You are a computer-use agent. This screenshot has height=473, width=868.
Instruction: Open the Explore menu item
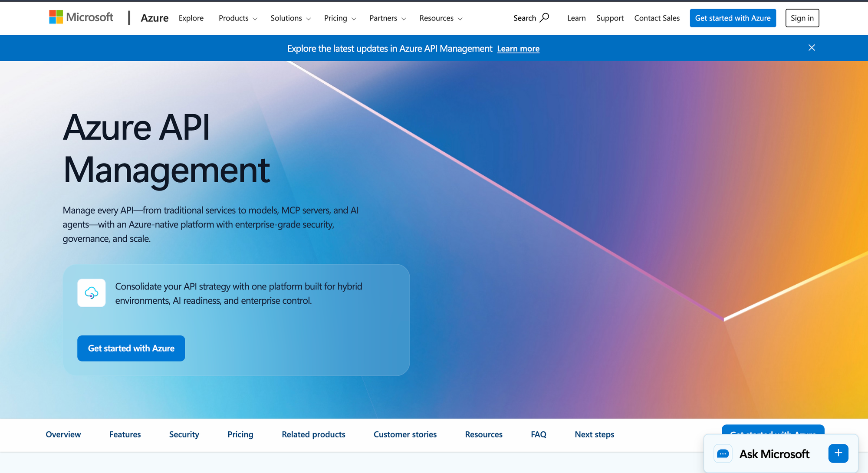[191, 18]
